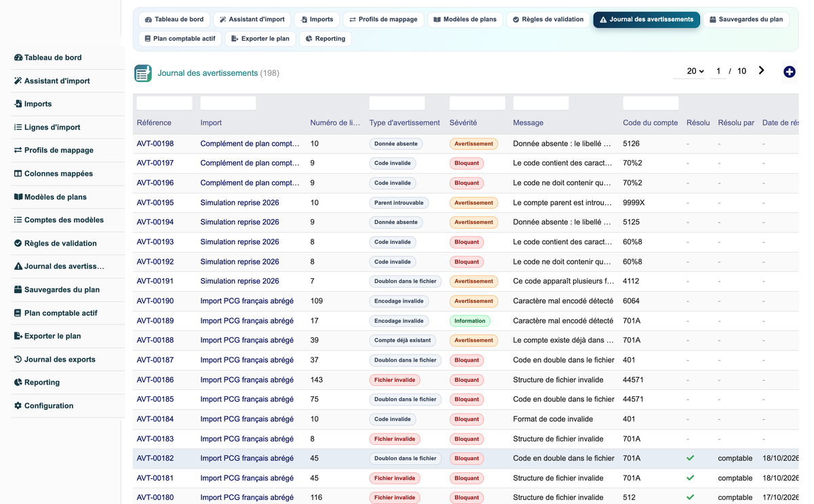
Task: Click the Profils de mappage arrows icon in sidebar
Action: [18, 150]
